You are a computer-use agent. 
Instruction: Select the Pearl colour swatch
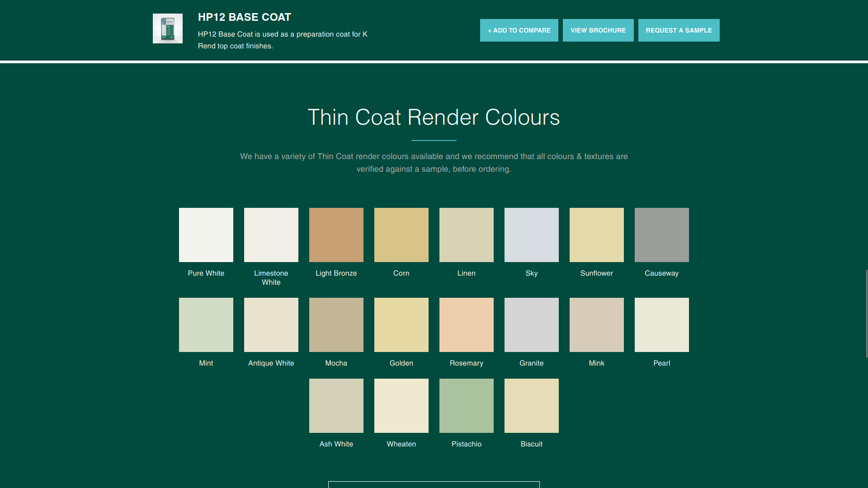[662, 325]
